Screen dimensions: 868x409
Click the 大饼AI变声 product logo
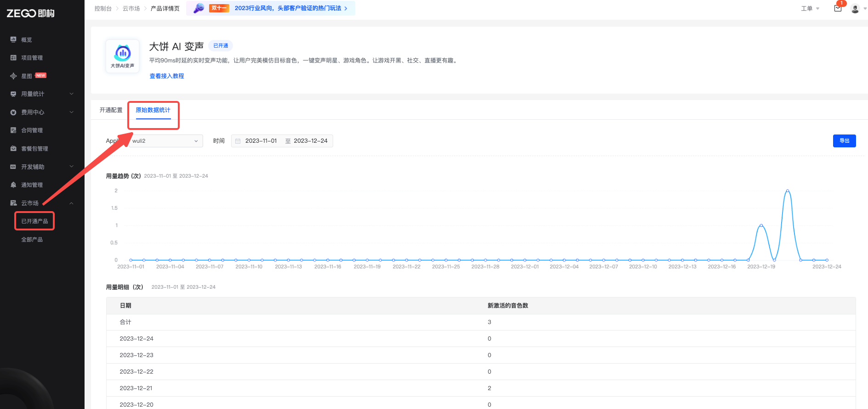122,56
